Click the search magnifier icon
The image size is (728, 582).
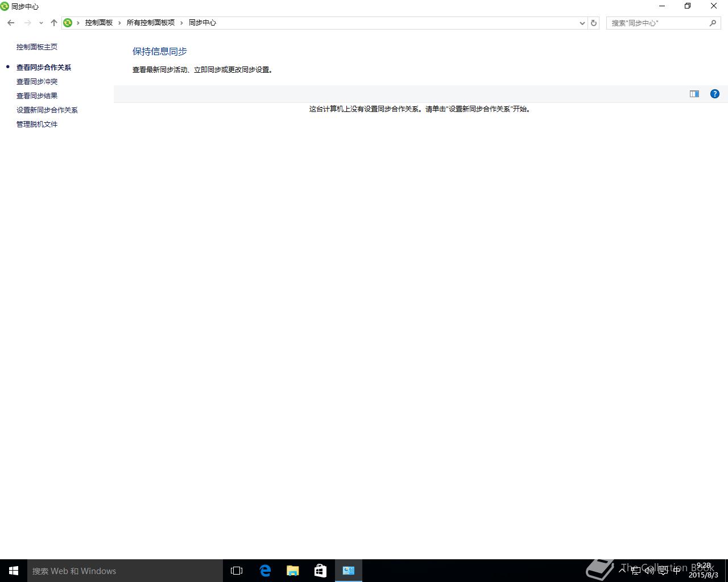[713, 23]
